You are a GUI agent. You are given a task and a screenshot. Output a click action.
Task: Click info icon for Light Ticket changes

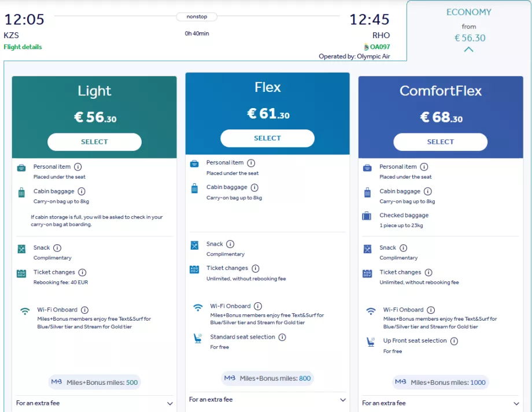[x=82, y=273]
